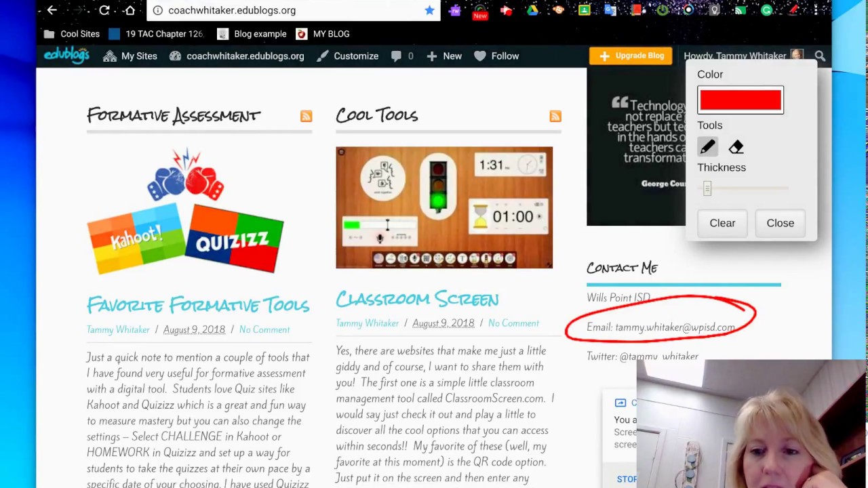
Task: Select the pencil drawing tool
Action: pos(707,146)
